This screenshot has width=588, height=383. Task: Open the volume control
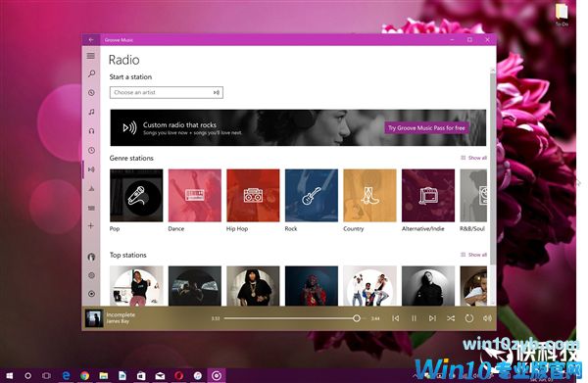click(x=487, y=318)
